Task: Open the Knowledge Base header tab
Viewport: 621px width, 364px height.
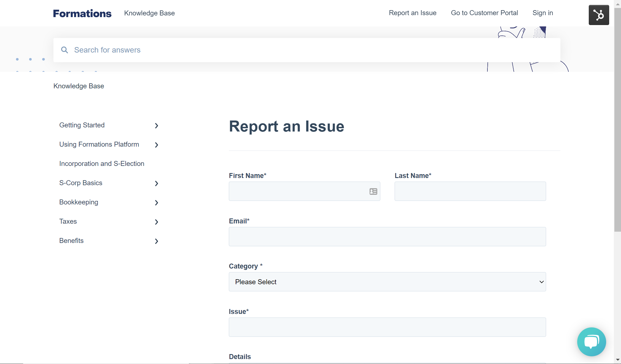Action: pos(149,13)
